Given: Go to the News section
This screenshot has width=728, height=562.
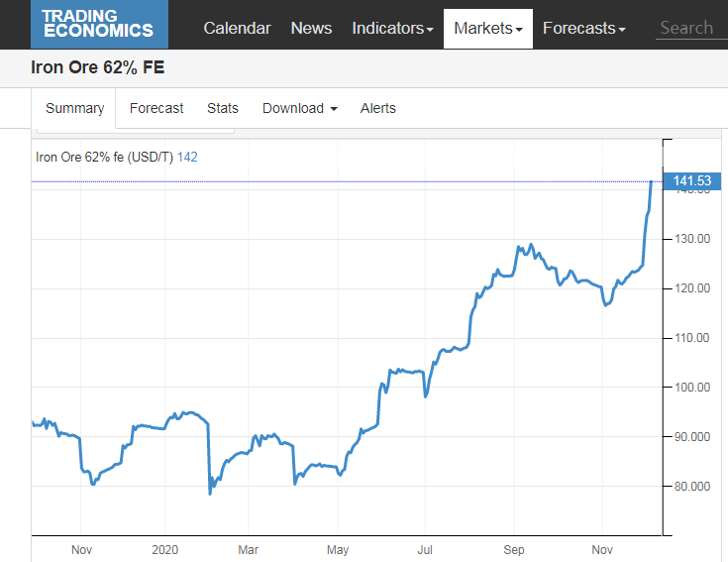Looking at the screenshot, I should (x=311, y=28).
